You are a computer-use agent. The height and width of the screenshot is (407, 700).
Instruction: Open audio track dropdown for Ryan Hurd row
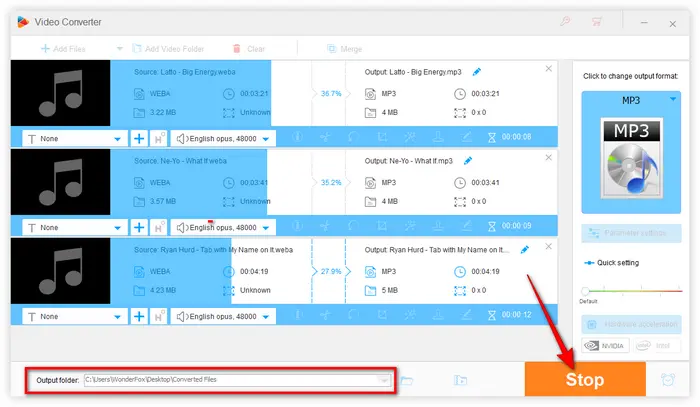[223, 316]
